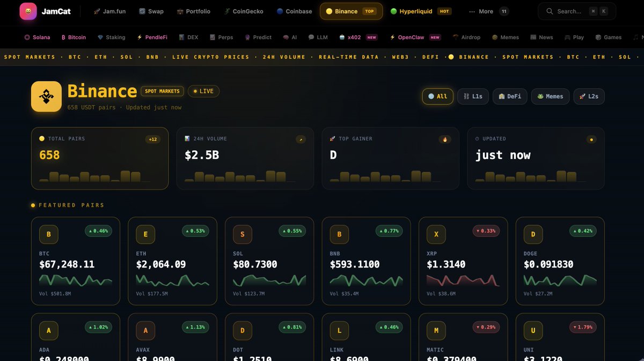Open the PendleFi category

coord(152,38)
